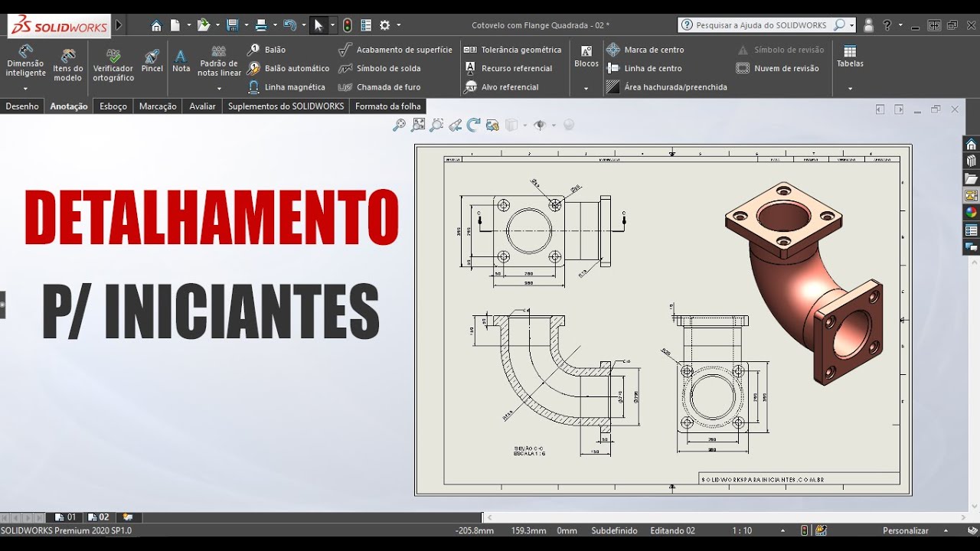The width and height of the screenshot is (980, 551).
Task: Add a Chamada de furo
Action: (380, 87)
